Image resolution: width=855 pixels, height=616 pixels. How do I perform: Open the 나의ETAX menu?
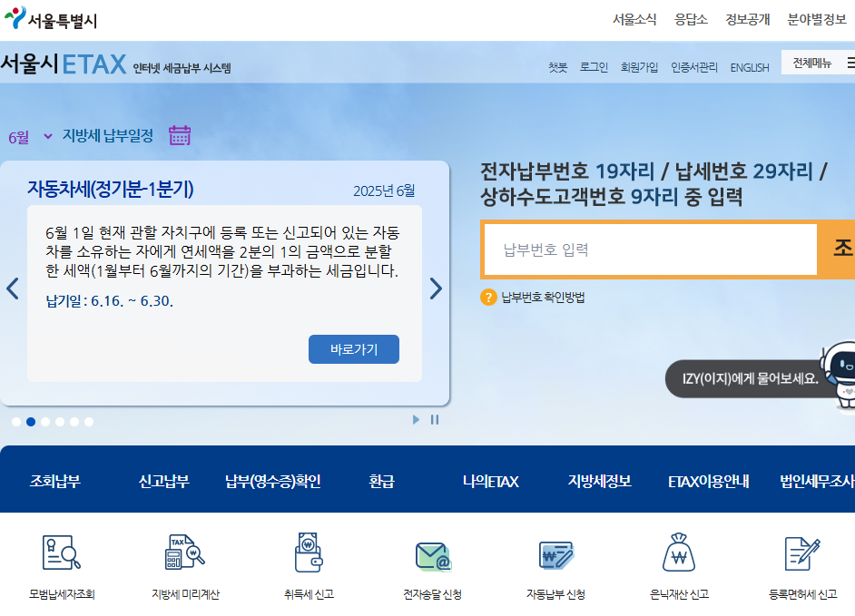coord(490,481)
